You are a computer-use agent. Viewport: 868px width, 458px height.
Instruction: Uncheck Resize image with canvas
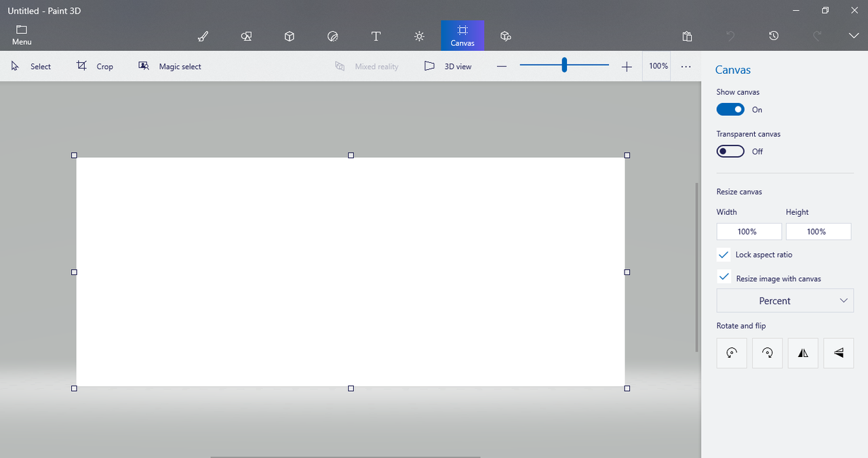tap(724, 278)
